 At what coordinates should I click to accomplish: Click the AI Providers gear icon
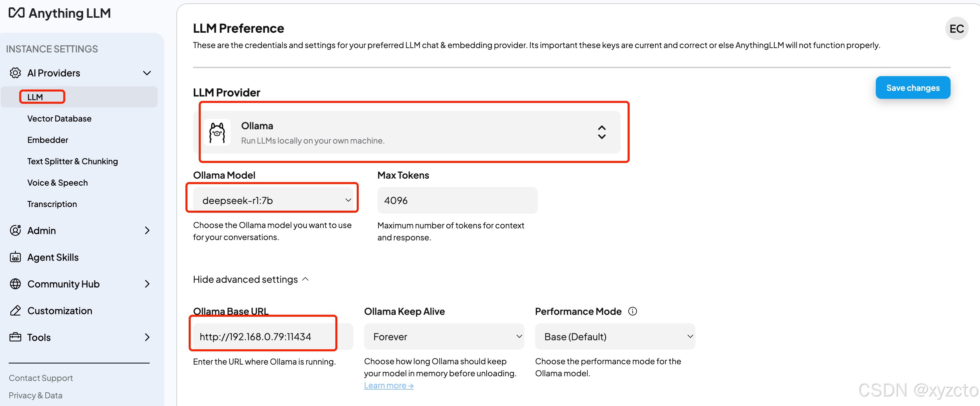(15, 72)
